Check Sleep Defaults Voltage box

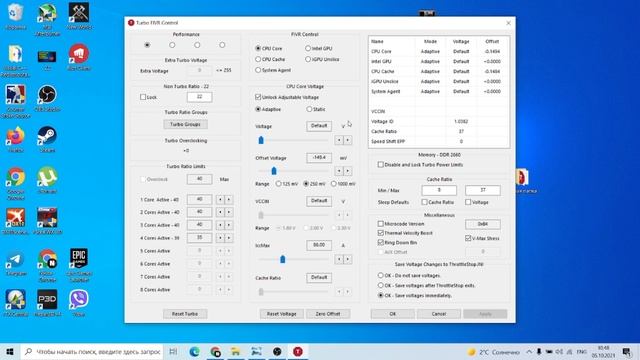(x=468, y=202)
